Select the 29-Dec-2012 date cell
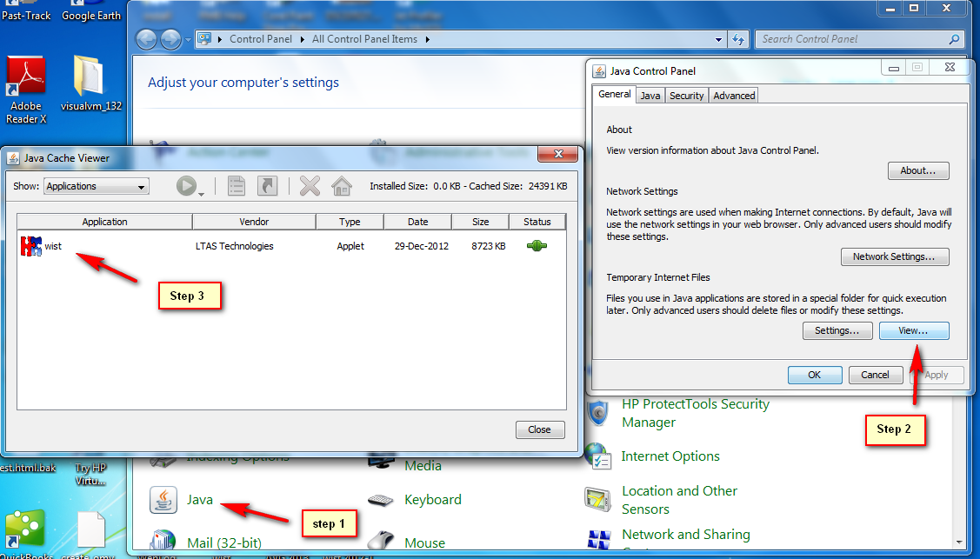The width and height of the screenshot is (980, 559). [x=421, y=246]
